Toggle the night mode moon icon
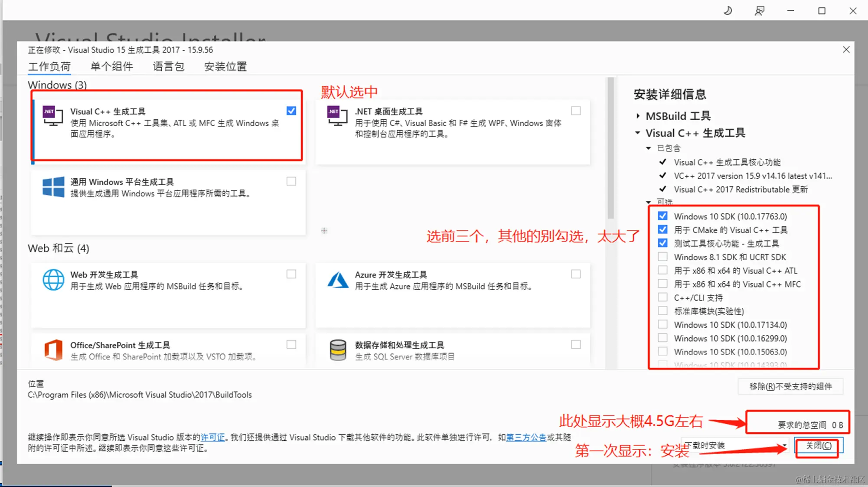 pyautogui.click(x=728, y=11)
